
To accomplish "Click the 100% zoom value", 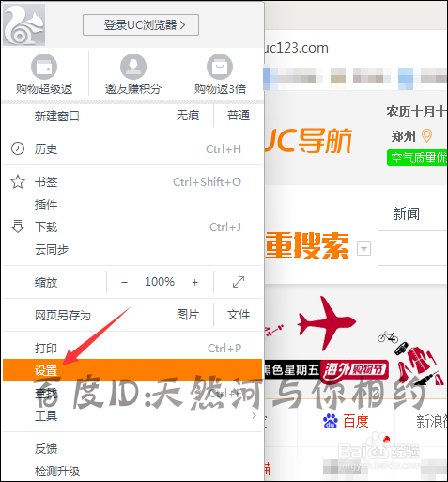I will click(x=160, y=282).
